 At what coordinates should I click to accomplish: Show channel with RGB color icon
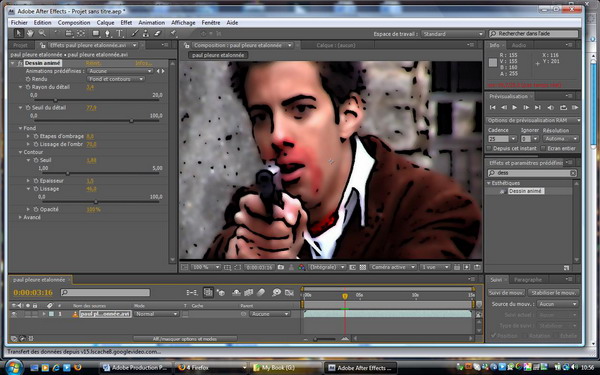pos(302,267)
